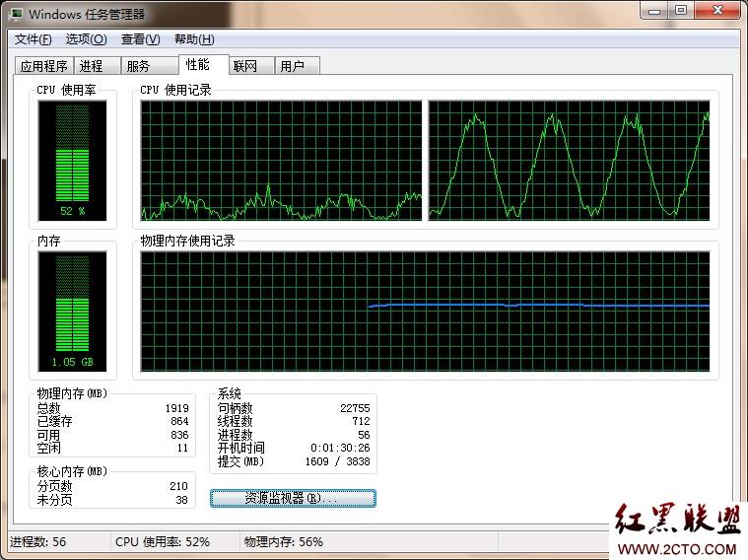
Task: Select the 性能 tab
Action: [x=203, y=64]
